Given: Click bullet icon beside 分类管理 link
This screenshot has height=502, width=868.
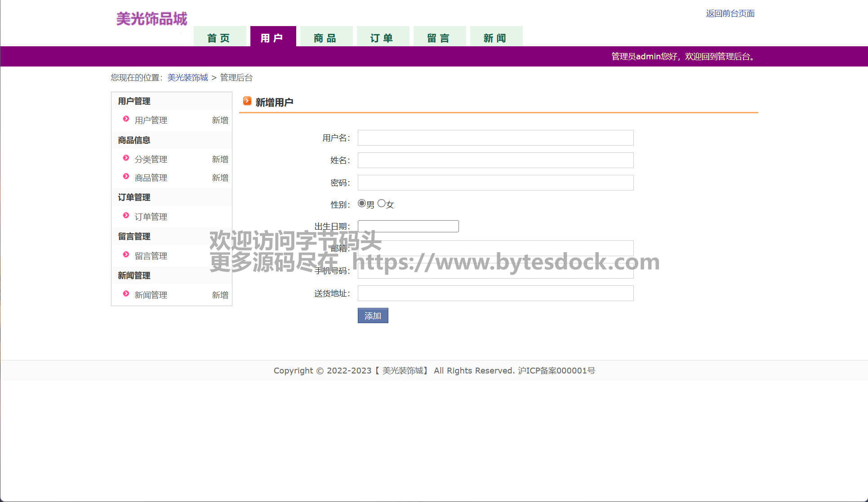Looking at the screenshot, I should [x=126, y=158].
